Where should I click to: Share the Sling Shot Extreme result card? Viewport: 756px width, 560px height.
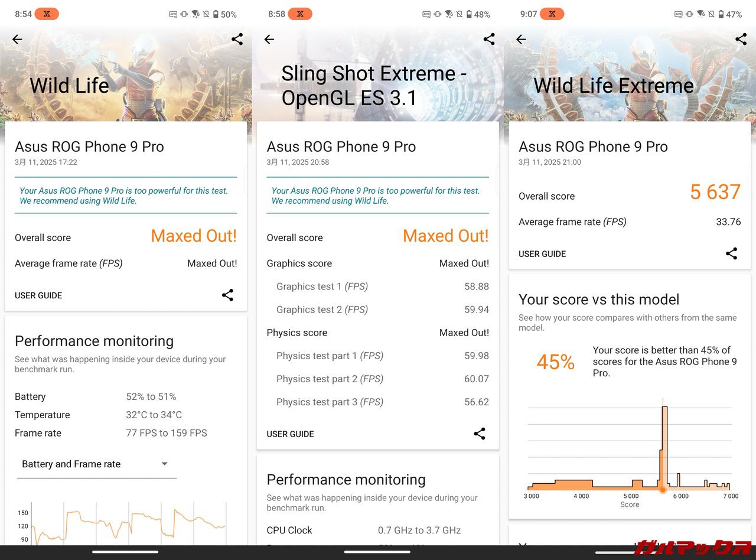[x=480, y=434]
